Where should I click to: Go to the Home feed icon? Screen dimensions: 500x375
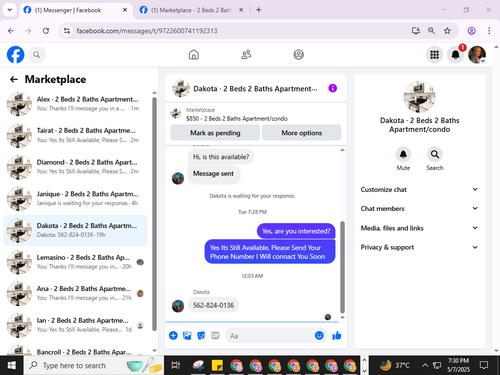[x=194, y=54]
